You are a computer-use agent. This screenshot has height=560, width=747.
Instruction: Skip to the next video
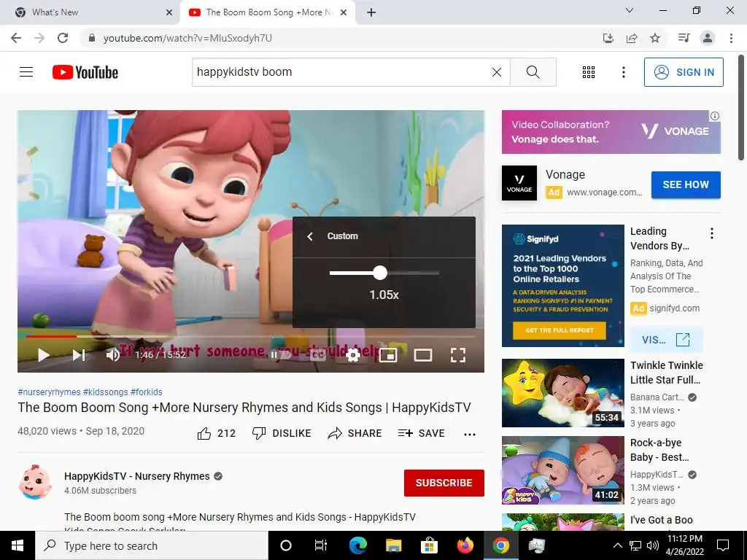[79, 355]
